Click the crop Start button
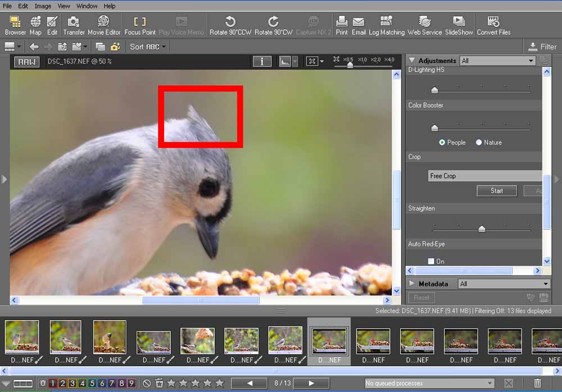This screenshot has height=392, width=562. click(497, 191)
